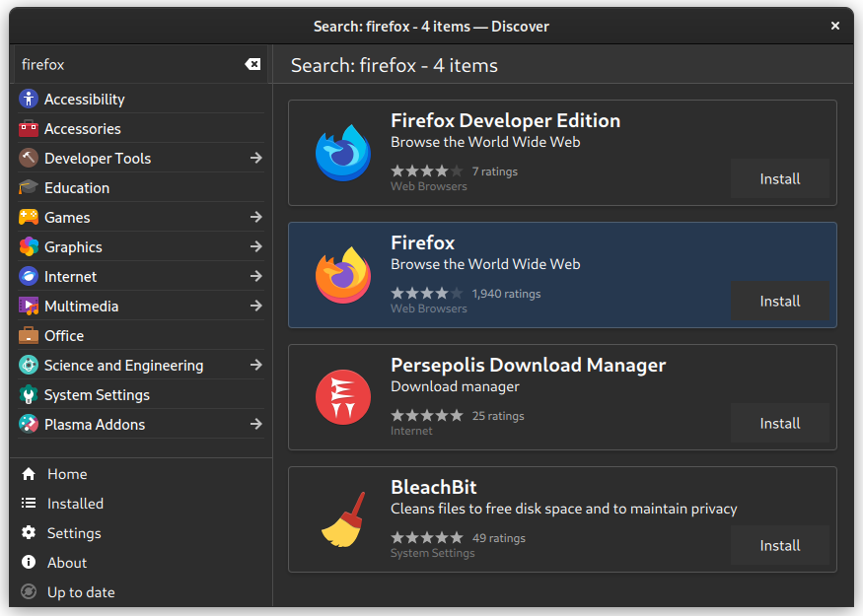The height and width of the screenshot is (616, 863).
Task: Click the Firefox logo thumbnail
Action: pos(342,274)
